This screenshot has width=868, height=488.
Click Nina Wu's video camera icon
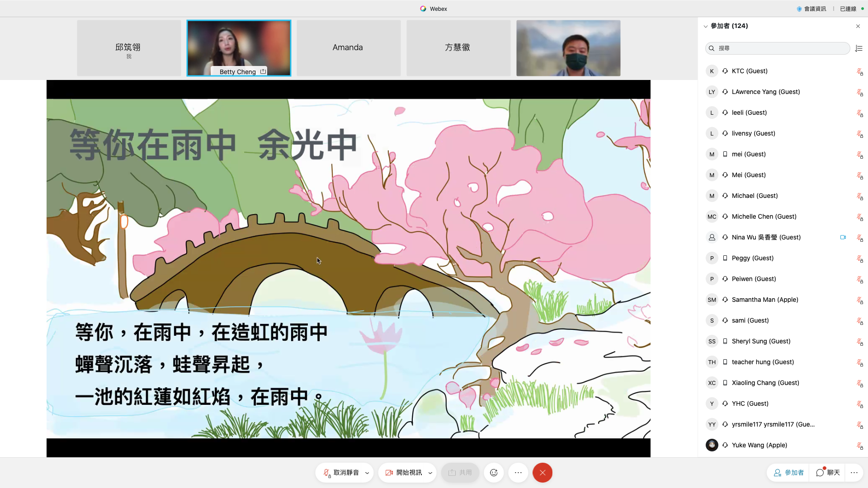(x=843, y=237)
